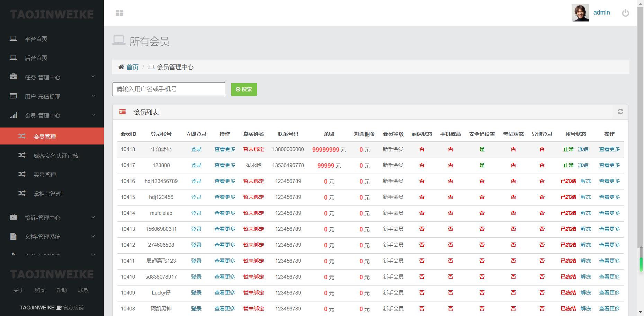Click 暂未绑定 for member 10412
The height and width of the screenshot is (316, 644).
pyautogui.click(x=253, y=245)
